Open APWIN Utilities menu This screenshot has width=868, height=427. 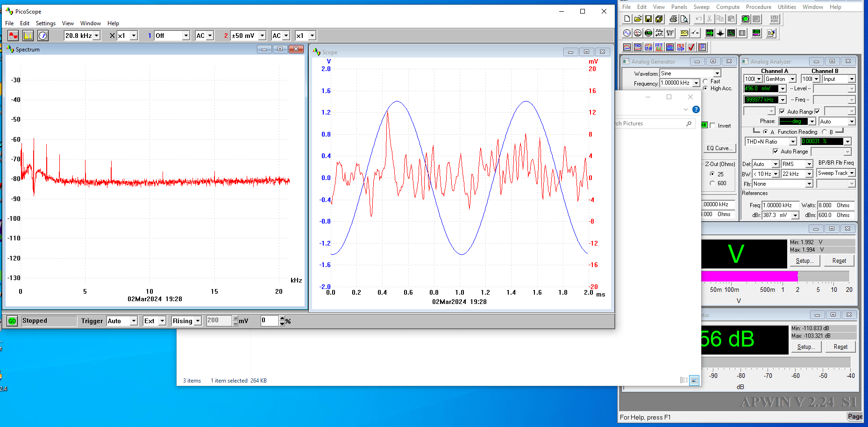pyautogui.click(x=787, y=7)
